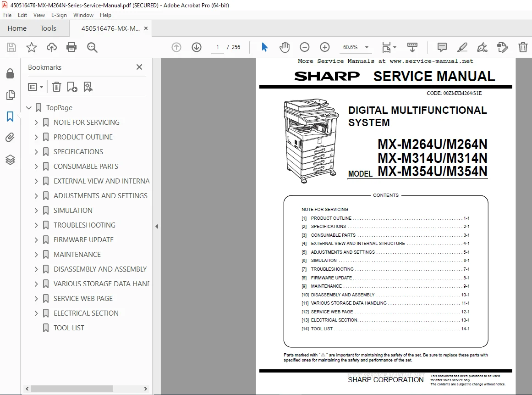Open the E-Sign menu

tap(59, 15)
